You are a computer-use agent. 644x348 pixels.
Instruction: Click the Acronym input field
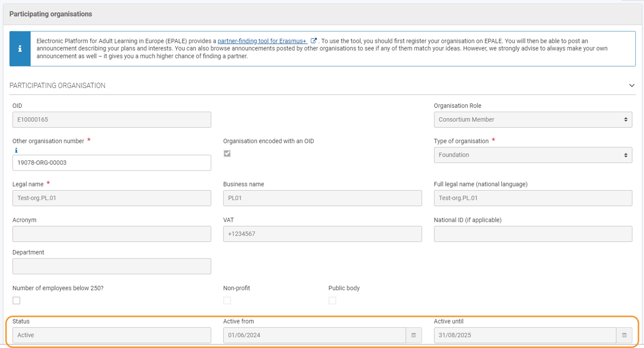(112, 234)
